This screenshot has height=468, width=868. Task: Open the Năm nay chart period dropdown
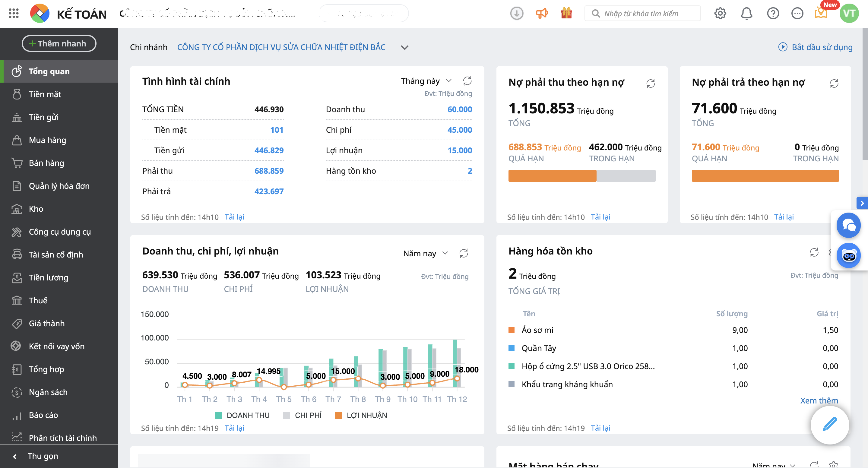425,253
